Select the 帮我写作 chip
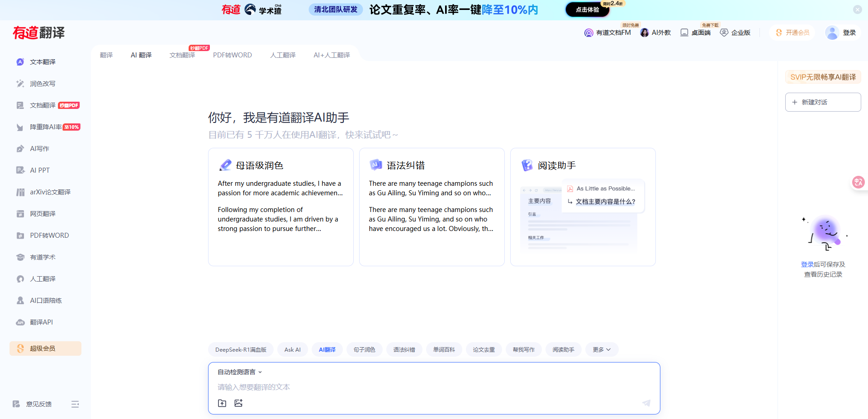The width and height of the screenshot is (868, 419). [x=523, y=349]
